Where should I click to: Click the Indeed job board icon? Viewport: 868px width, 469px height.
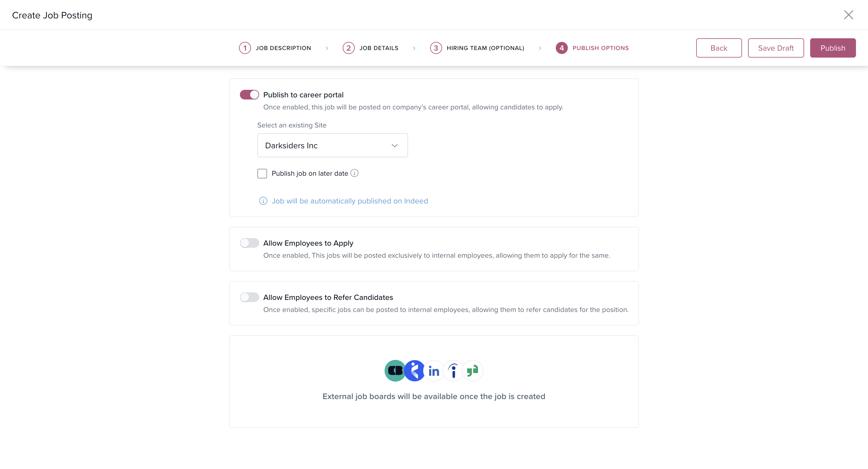pos(453,371)
